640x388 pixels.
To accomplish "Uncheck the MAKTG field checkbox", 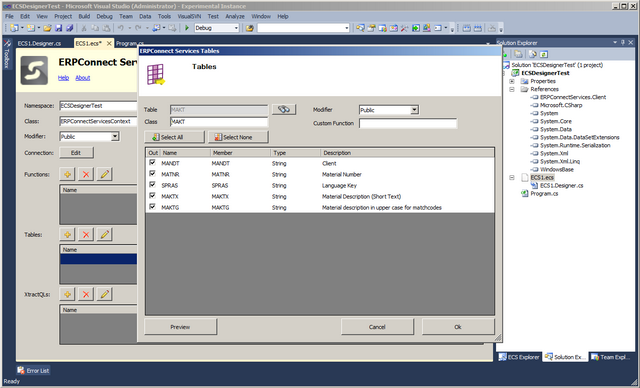I will tap(152, 206).
